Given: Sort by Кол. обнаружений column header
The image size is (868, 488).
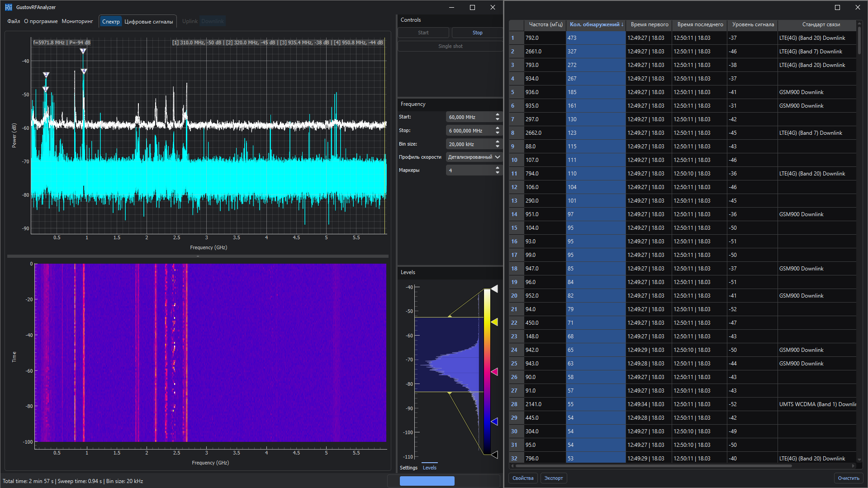Looking at the screenshot, I should pyautogui.click(x=596, y=24).
